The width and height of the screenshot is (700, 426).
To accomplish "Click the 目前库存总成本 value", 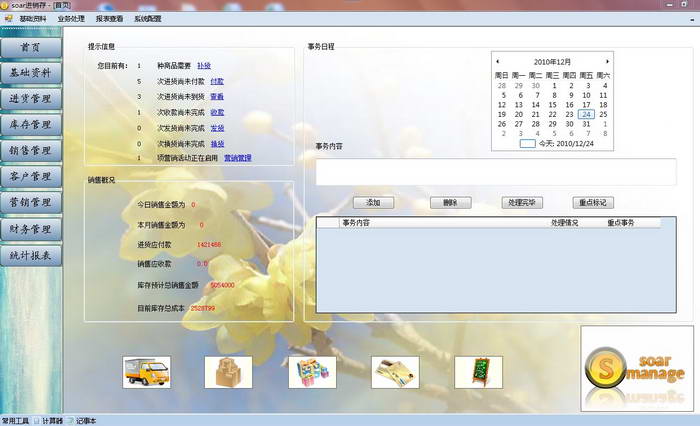I will (203, 309).
